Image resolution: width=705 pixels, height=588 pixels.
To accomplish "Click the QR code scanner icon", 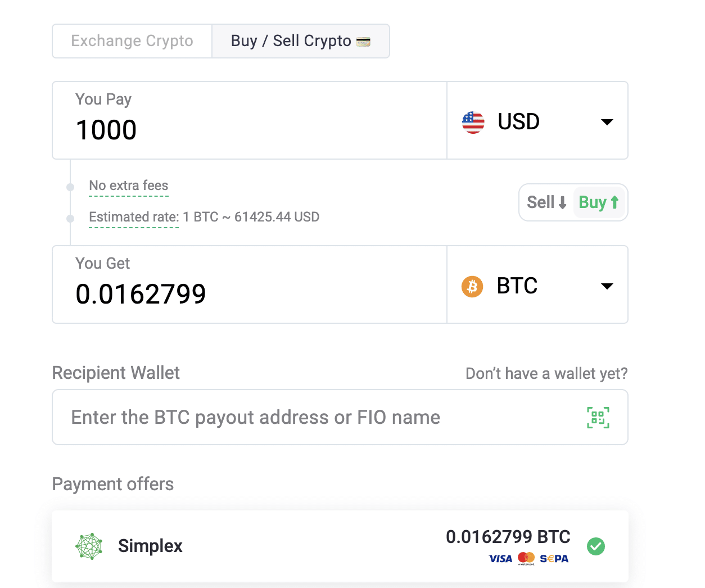I will 598,418.
